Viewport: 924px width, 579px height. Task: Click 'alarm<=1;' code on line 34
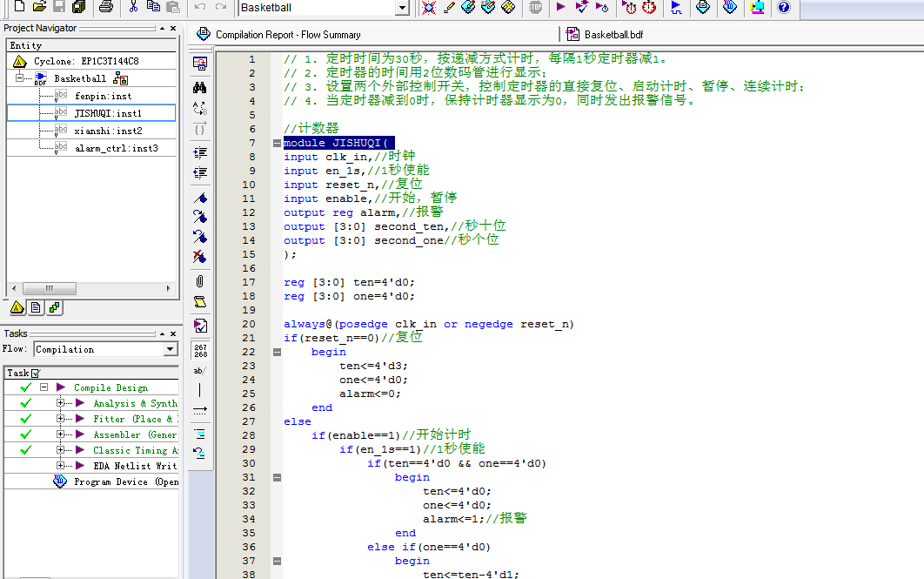(x=453, y=520)
